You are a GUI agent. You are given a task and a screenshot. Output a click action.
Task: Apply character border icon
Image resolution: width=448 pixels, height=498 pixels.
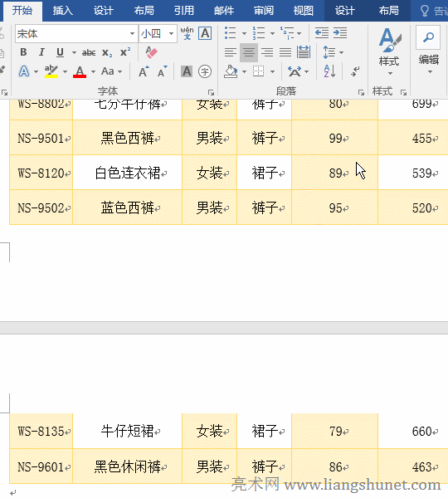point(205,33)
